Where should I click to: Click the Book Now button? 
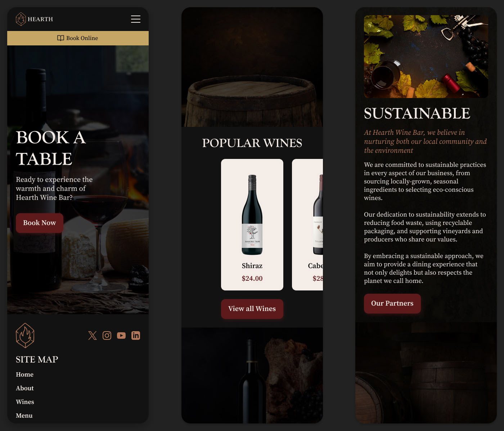pyautogui.click(x=40, y=223)
